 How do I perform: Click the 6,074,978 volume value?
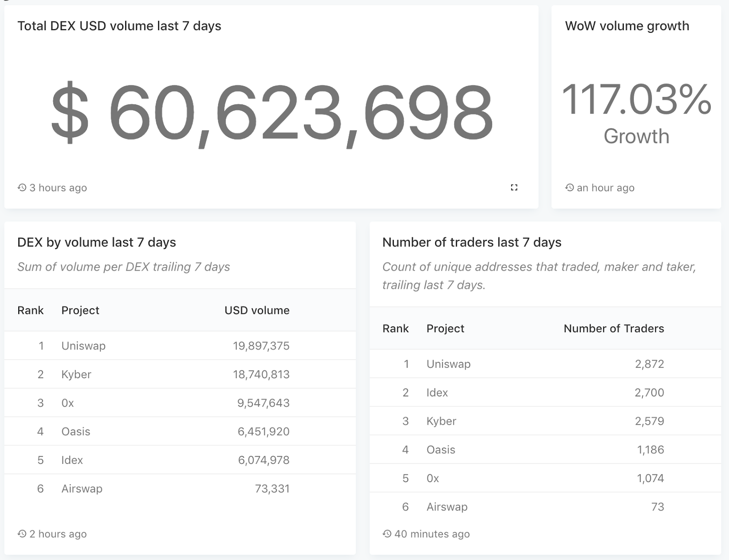(264, 460)
